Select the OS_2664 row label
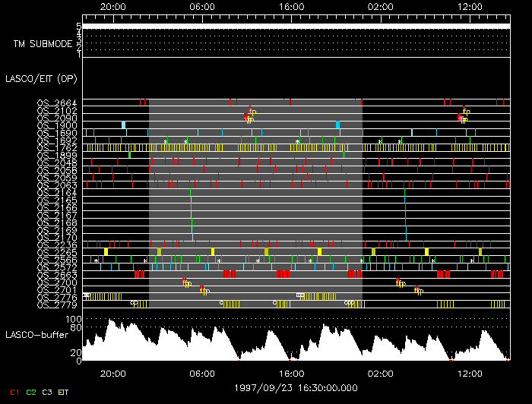The width and height of the screenshot is (532, 404). [56, 103]
